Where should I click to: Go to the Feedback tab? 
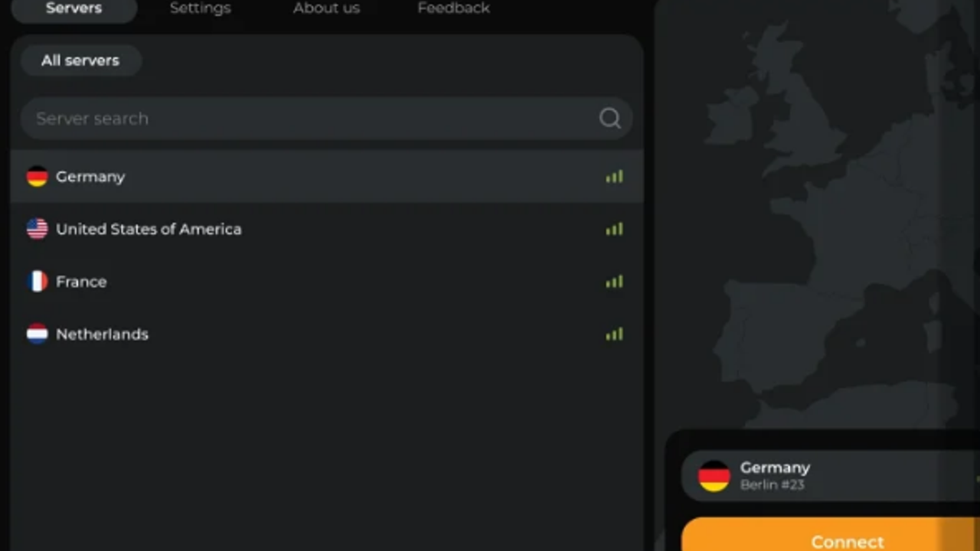(453, 8)
